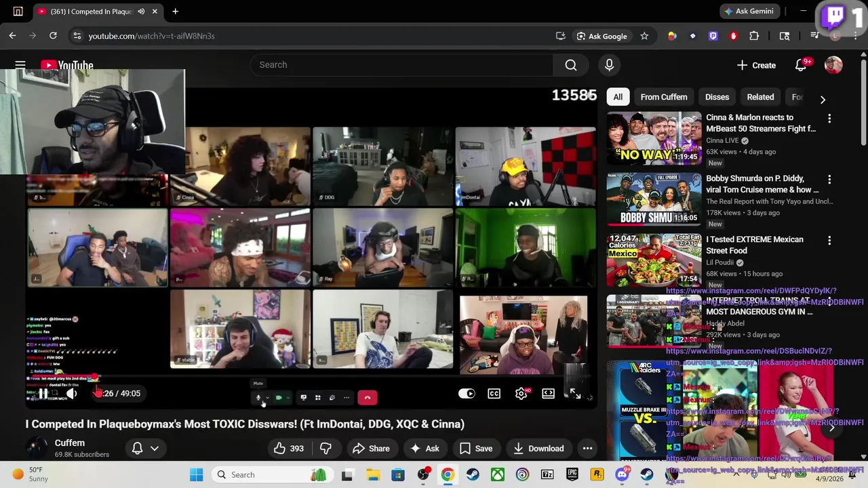This screenshot has width=868, height=488.
Task: Open Discord from the taskbar
Action: [622, 474]
